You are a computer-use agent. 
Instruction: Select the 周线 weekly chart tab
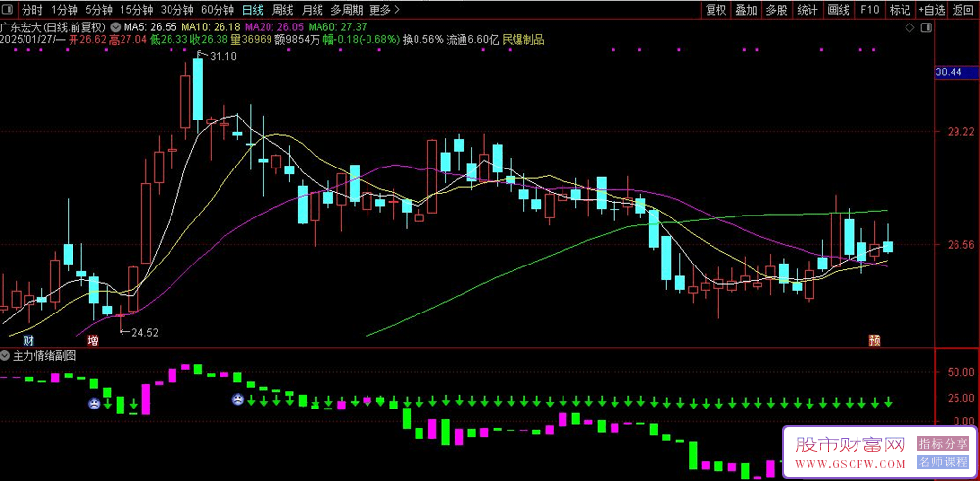pos(282,10)
